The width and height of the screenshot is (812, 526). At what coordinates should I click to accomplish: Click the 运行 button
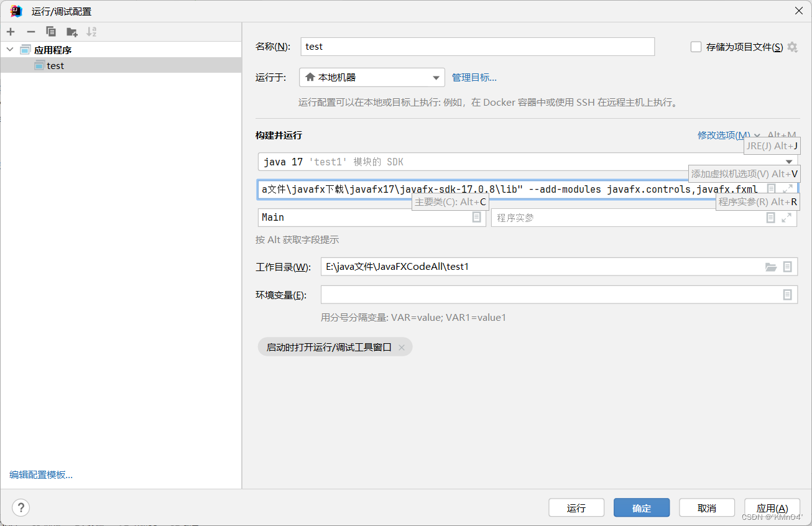point(576,507)
